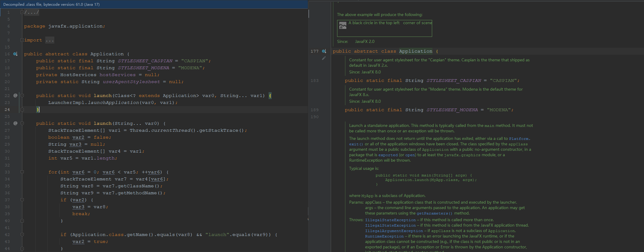Click Application class name on line 177

pyautogui.click(x=416, y=51)
